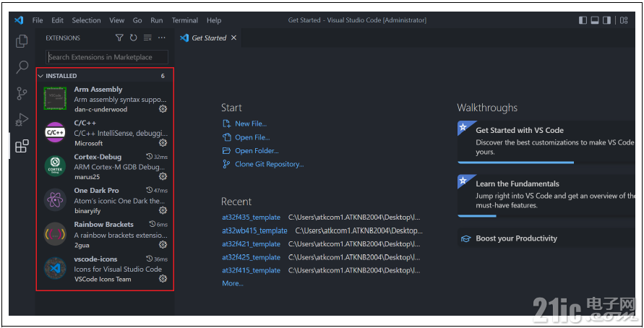The height and width of the screenshot is (328, 644).
Task: Click the vscode-icons extension logo
Action: pyautogui.click(x=55, y=268)
